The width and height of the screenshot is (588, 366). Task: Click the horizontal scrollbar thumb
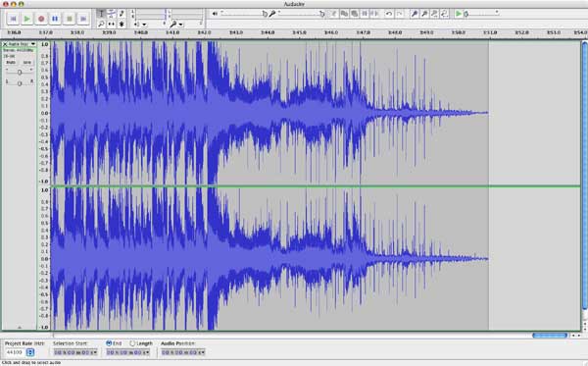(x=550, y=336)
